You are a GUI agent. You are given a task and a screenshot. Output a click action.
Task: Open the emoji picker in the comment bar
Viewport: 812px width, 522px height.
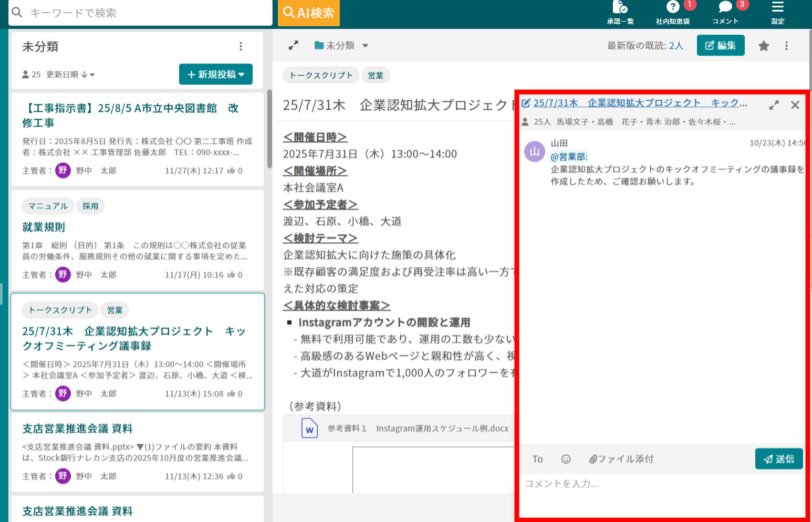point(566,458)
